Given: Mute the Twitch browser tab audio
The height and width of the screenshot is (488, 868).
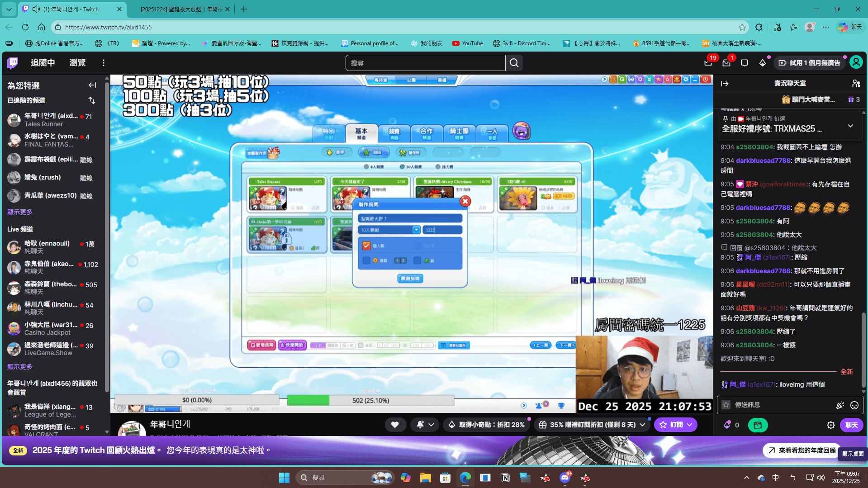Looking at the screenshot, I should click(x=36, y=9).
